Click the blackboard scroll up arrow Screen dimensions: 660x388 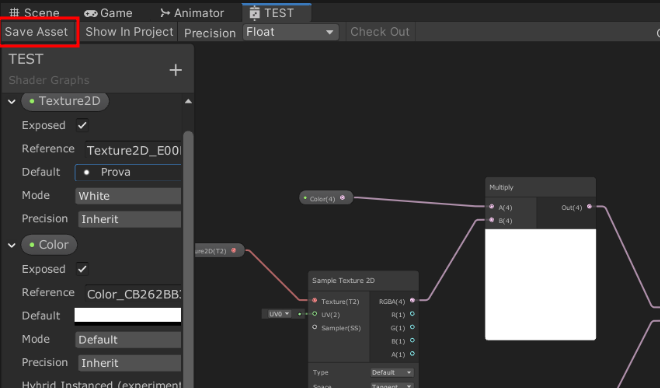tap(188, 101)
